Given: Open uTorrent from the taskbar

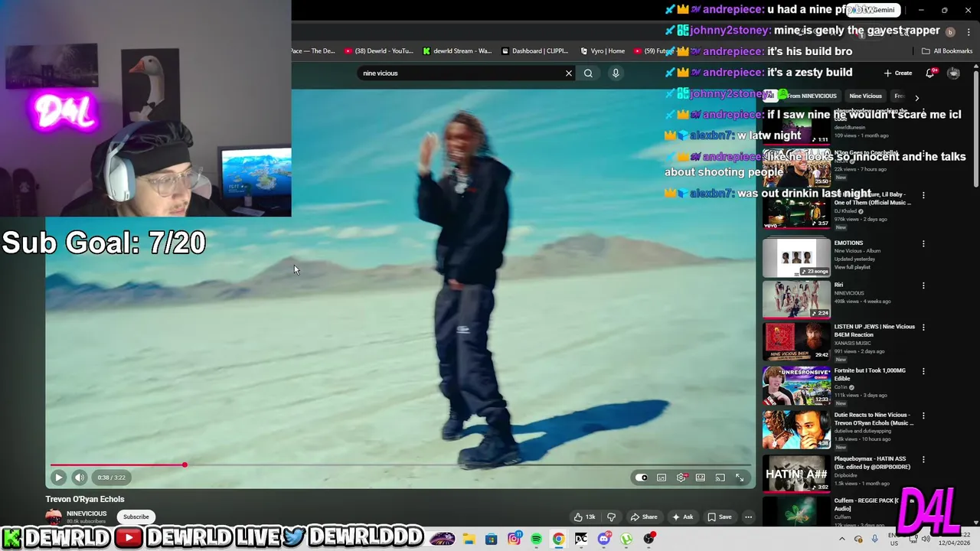Looking at the screenshot, I should (626, 540).
